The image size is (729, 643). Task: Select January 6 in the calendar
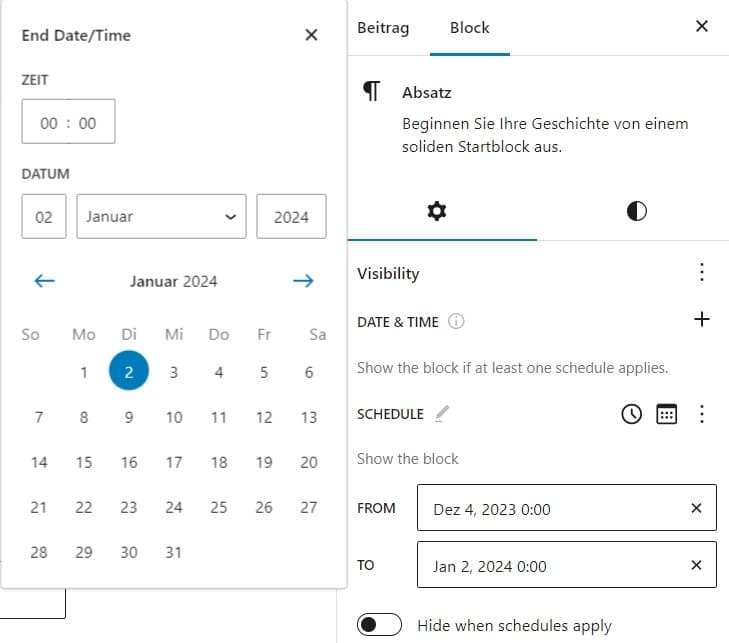pyautogui.click(x=309, y=372)
